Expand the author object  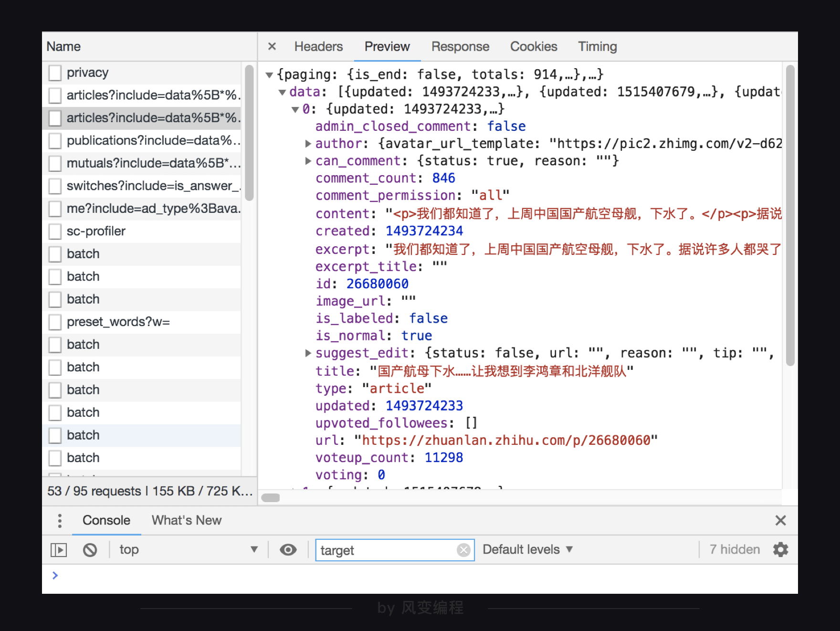308,143
